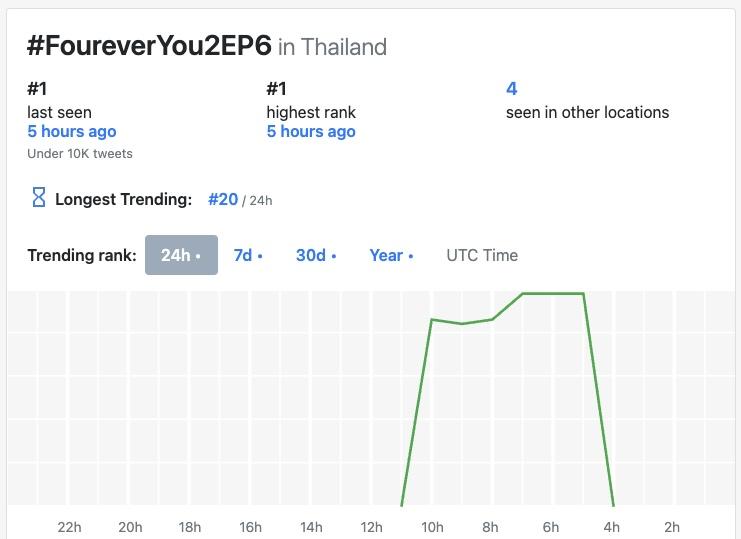Click the #20 longest trending link
This screenshot has width=741, height=539.
[x=223, y=199]
